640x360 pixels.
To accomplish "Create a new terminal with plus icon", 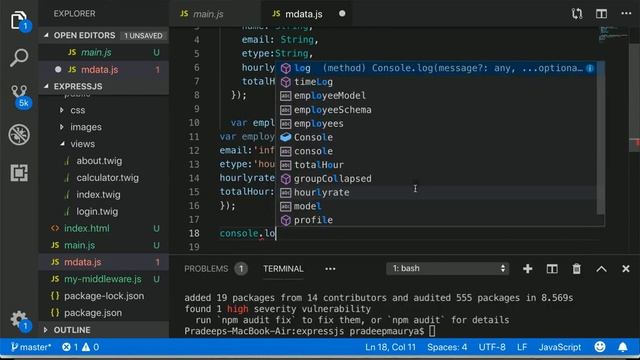I will [x=527, y=269].
